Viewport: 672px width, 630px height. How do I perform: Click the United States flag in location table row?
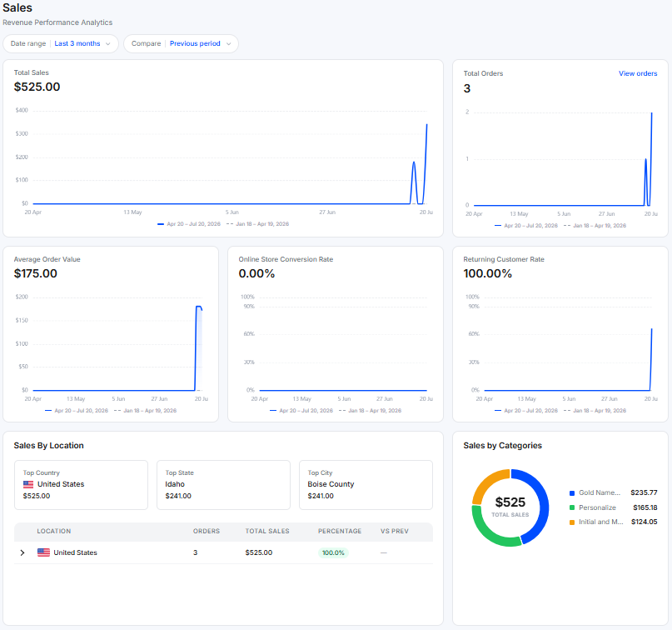[43, 552]
